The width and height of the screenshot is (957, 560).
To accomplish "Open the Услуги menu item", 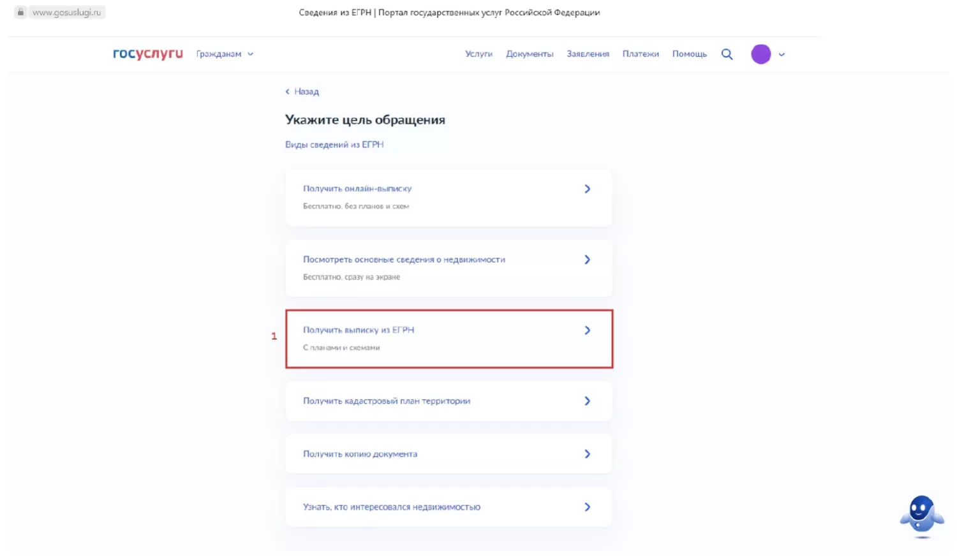I will point(478,54).
